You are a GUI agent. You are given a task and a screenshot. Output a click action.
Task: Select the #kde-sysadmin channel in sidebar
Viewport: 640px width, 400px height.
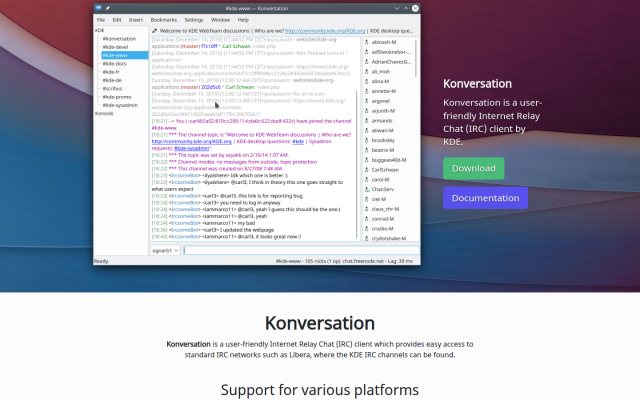point(120,105)
